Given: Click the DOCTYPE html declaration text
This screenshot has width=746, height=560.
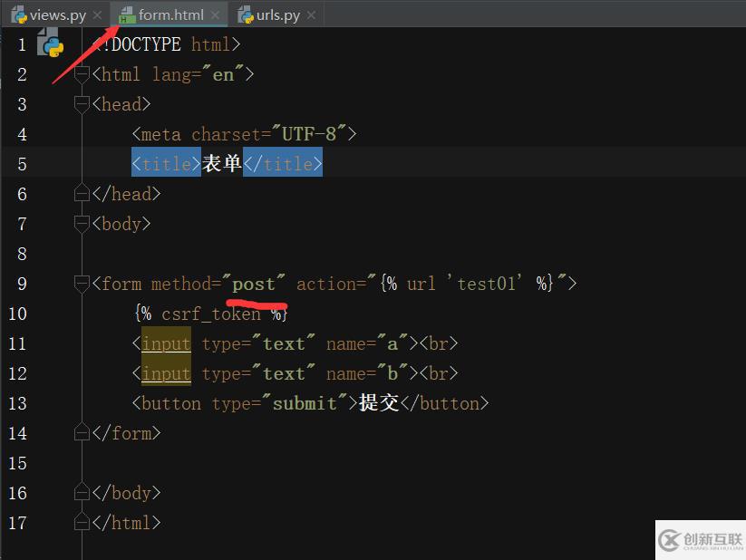Looking at the screenshot, I should 167,44.
